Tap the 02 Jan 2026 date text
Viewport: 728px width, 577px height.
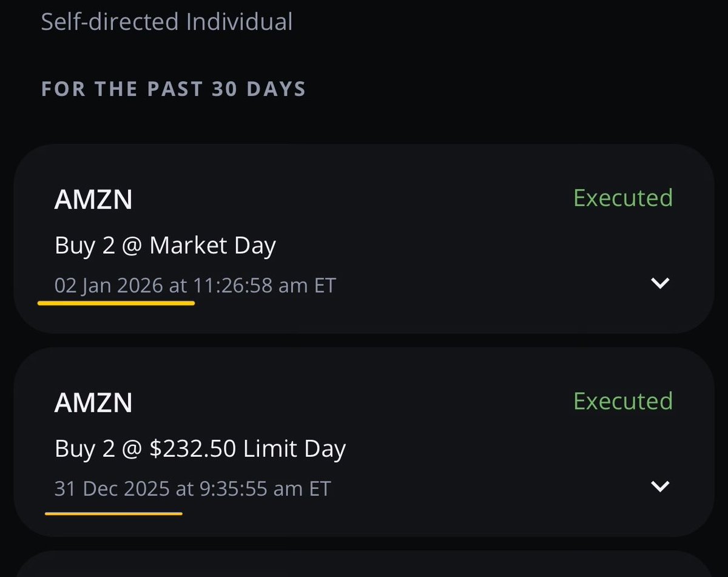109,285
